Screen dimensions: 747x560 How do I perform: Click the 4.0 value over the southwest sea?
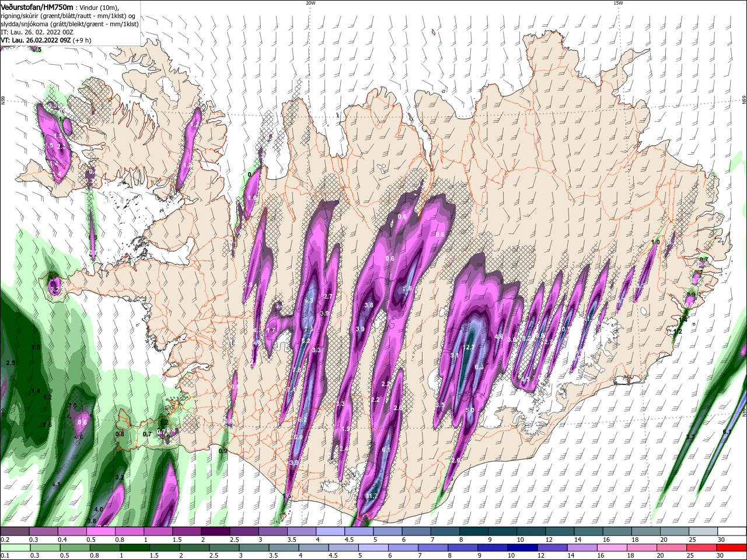point(99,509)
